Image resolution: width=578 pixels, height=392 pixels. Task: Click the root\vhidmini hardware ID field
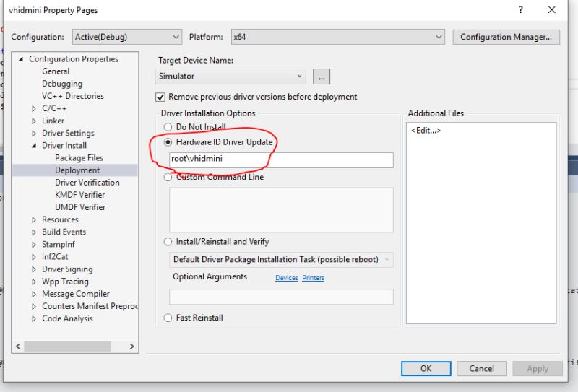281,160
